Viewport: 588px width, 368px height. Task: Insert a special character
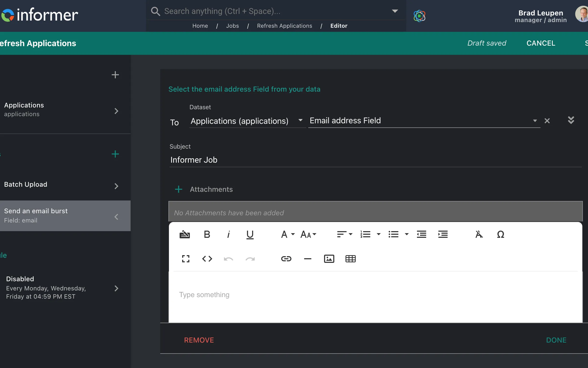(x=501, y=234)
